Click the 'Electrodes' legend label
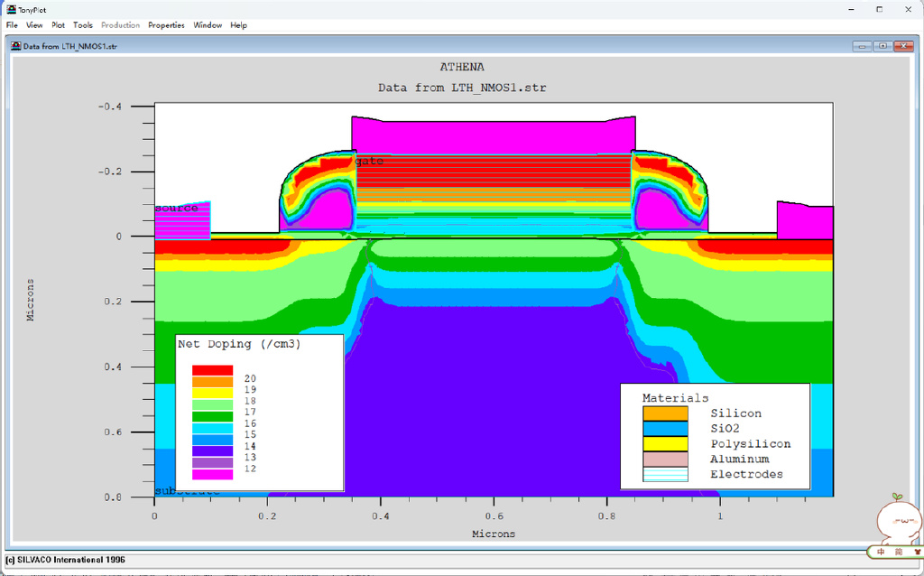Image resolution: width=924 pixels, height=576 pixels. (x=746, y=475)
